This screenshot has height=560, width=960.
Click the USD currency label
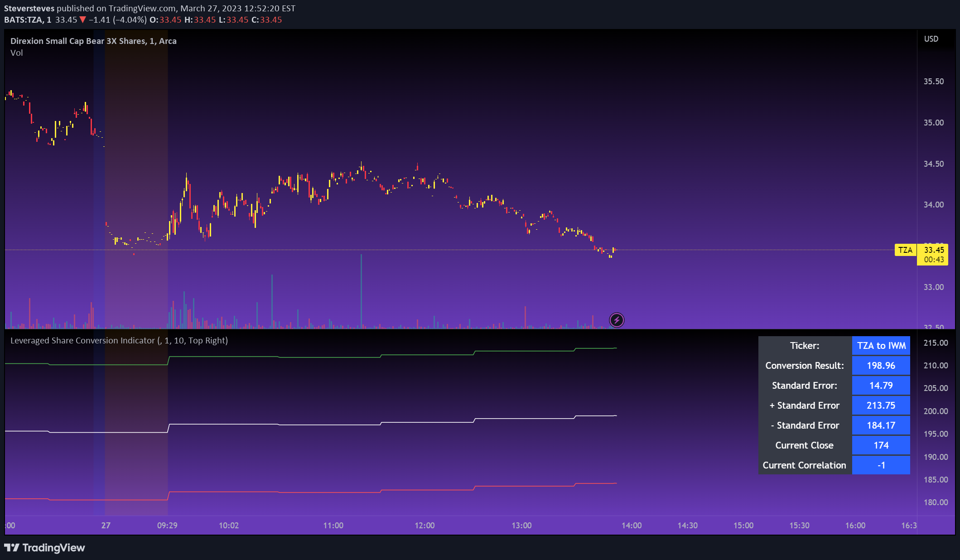pyautogui.click(x=931, y=39)
